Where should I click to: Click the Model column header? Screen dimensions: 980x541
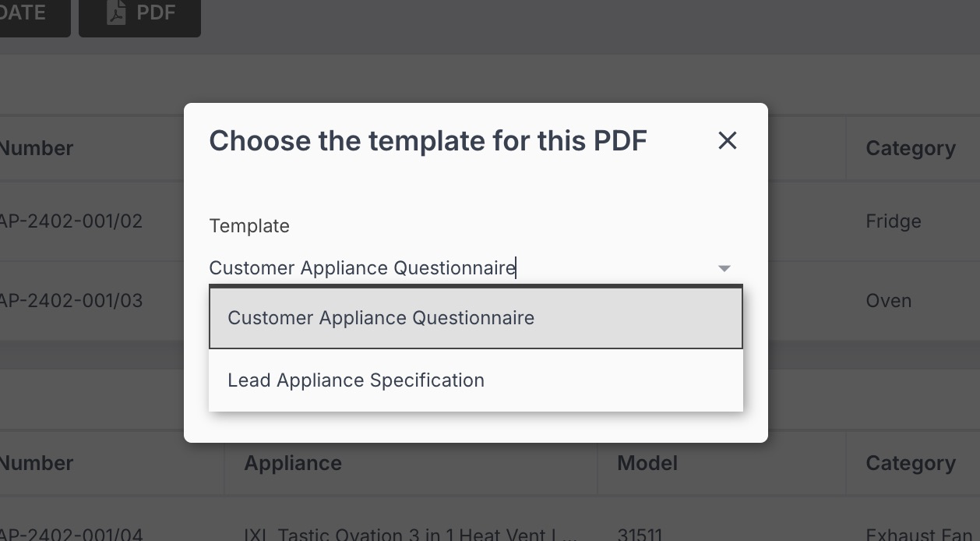point(647,463)
